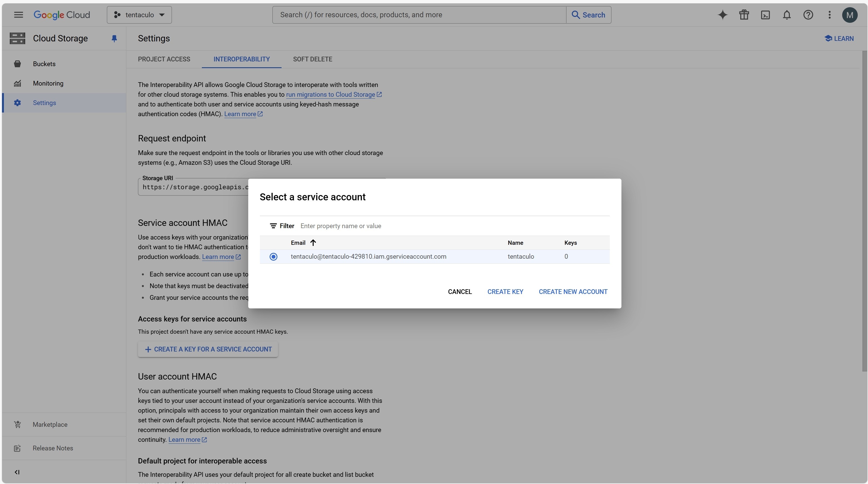Select Settings in the sidebar
The height and width of the screenshot is (484, 868).
(64, 103)
